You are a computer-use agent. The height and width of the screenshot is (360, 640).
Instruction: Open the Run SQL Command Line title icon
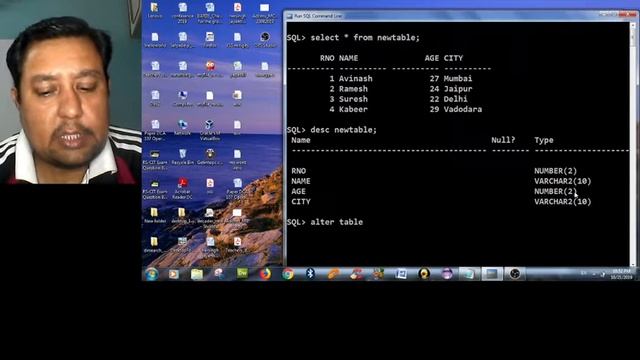coord(289,16)
